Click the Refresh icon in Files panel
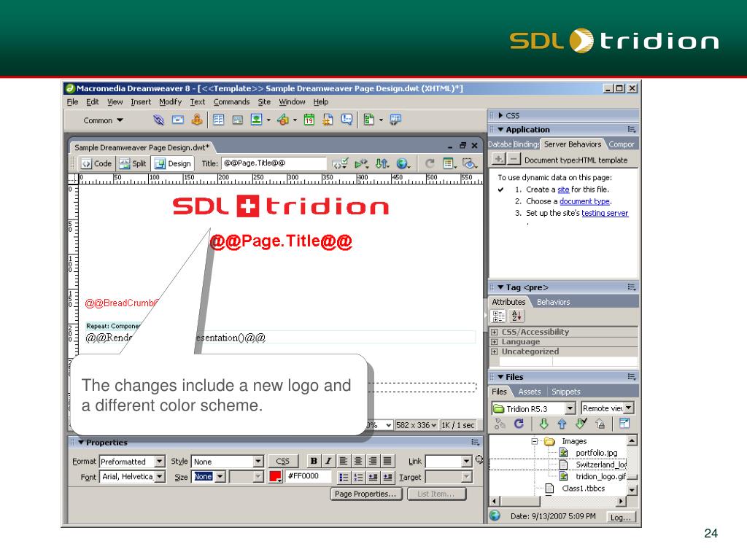Viewport: 747px width, 560px height. point(519,424)
